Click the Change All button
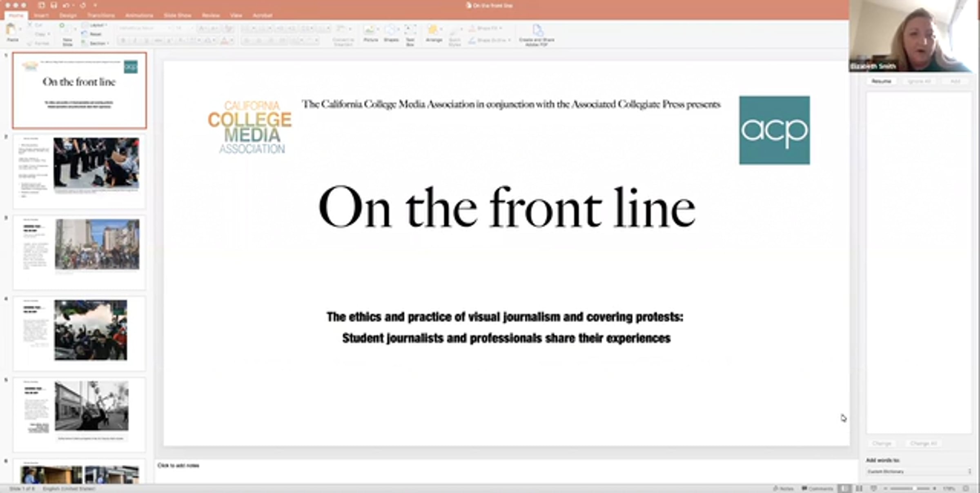Viewport: 980px width, 493px height. coord(924,443)
